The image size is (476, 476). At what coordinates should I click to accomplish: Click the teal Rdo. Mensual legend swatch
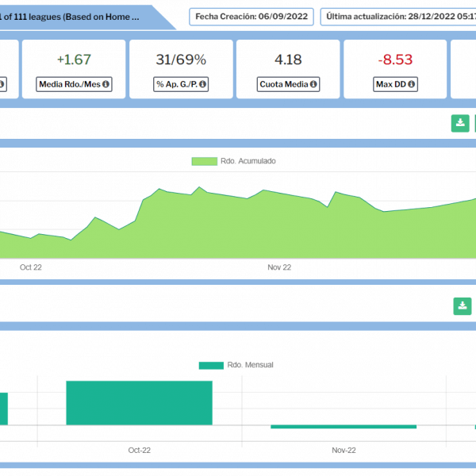[x=211, y=365]
